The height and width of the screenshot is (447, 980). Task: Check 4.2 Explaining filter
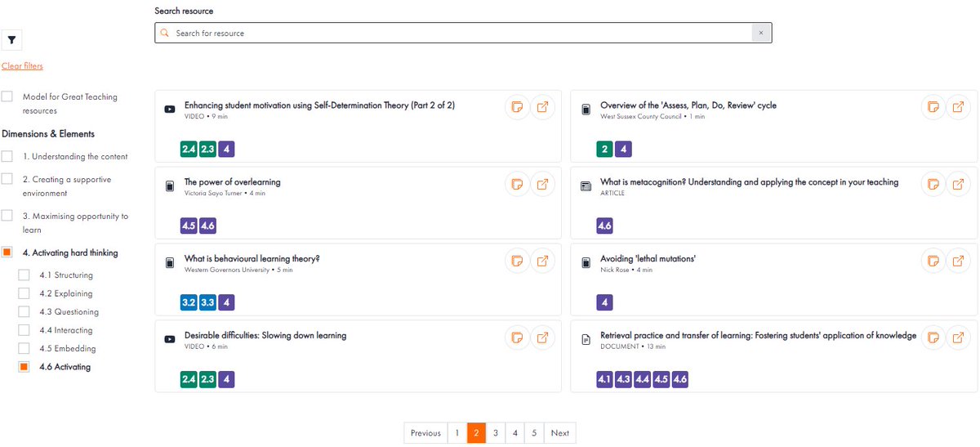pos(24,293)
